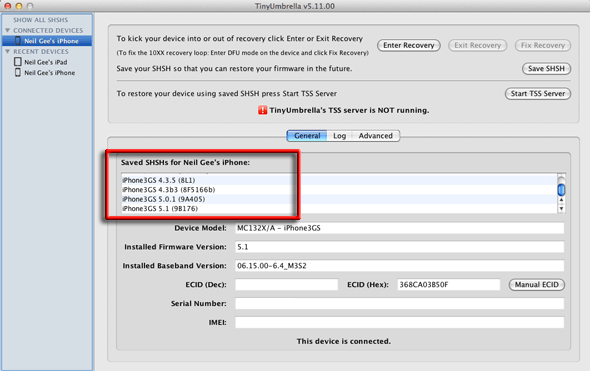Open Show All SHSHs list
Screen dimensions: 590x371
pos(41,20)
